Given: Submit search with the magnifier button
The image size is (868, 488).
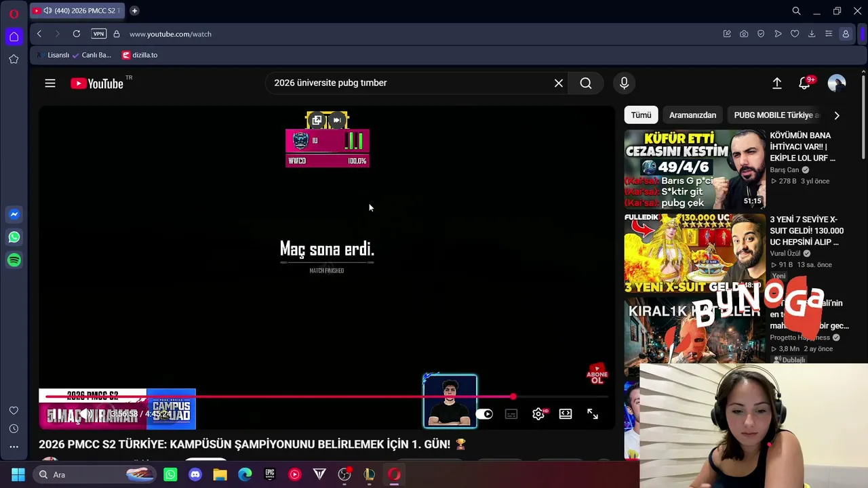Looking at the screenshot, I should coord(586,83).
